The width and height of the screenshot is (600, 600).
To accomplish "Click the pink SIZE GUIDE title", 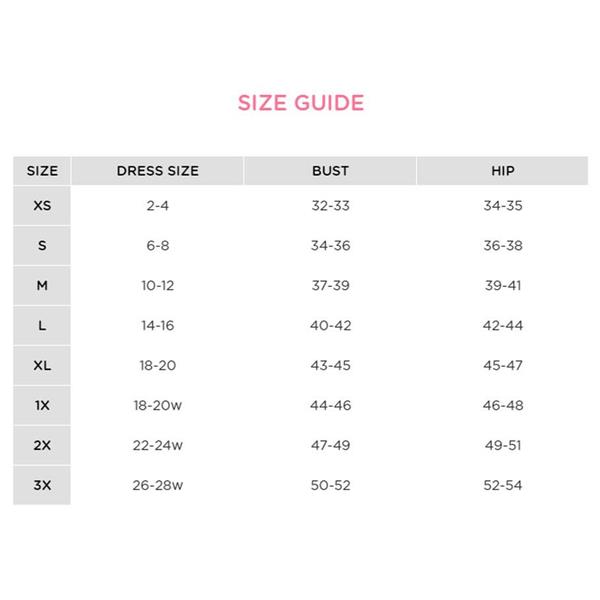I will 300,102.
